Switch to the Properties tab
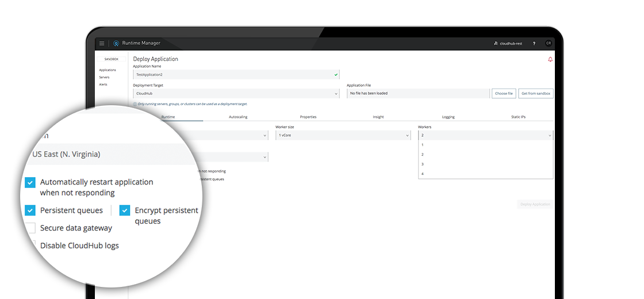The image size is (644, 299). [x=308, y=117]
